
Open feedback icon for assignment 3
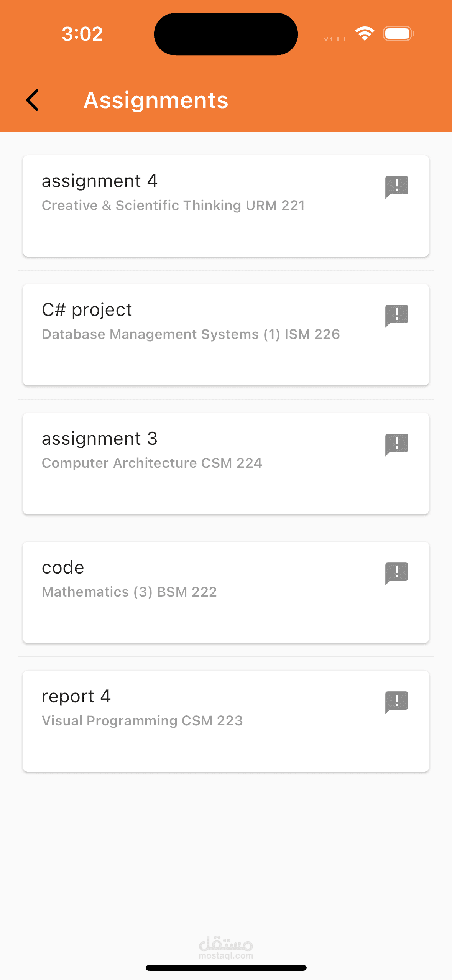click(x=396, y=445)
